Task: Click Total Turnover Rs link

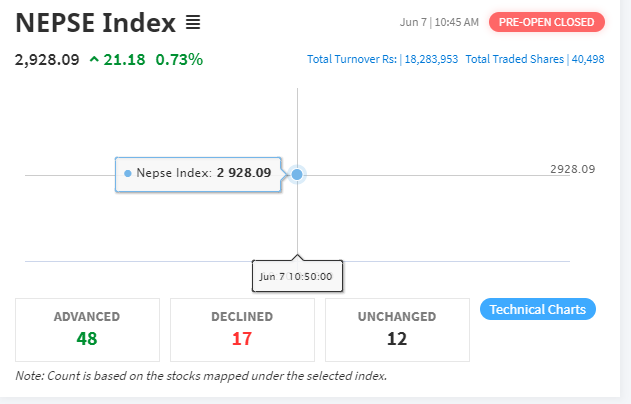Action: click(x=352, y=59)
